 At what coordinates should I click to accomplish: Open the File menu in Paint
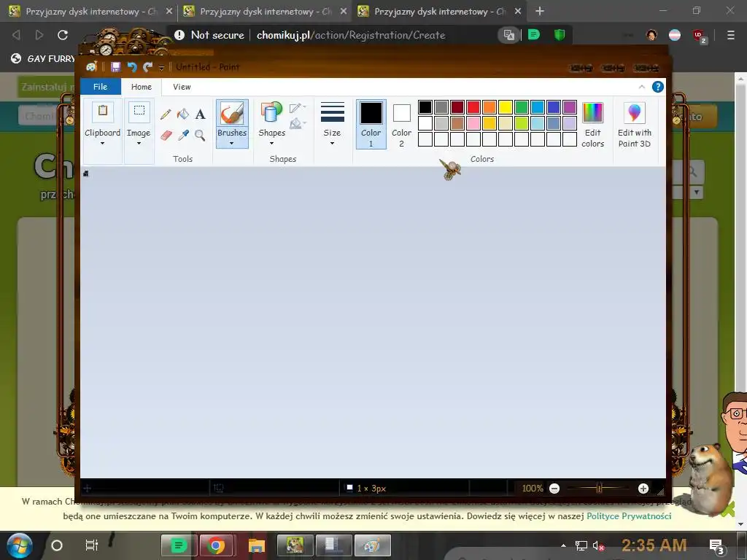pyautogui.click(x=101, y=87)
